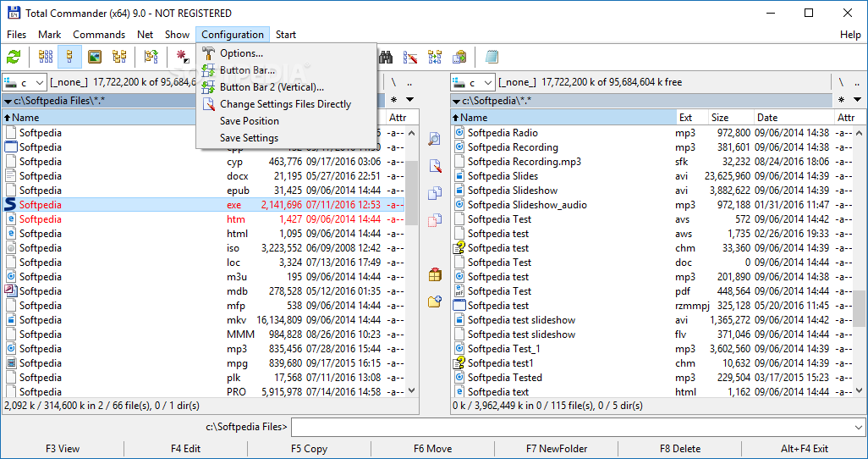Open the command line history dropdown
The width and height of the screenshot is (868, 459).
859,428
